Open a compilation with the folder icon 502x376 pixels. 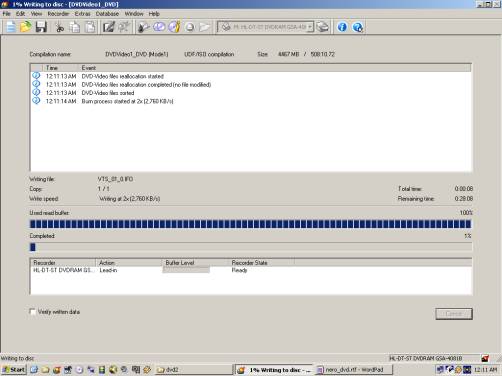(x=26, y=27)
